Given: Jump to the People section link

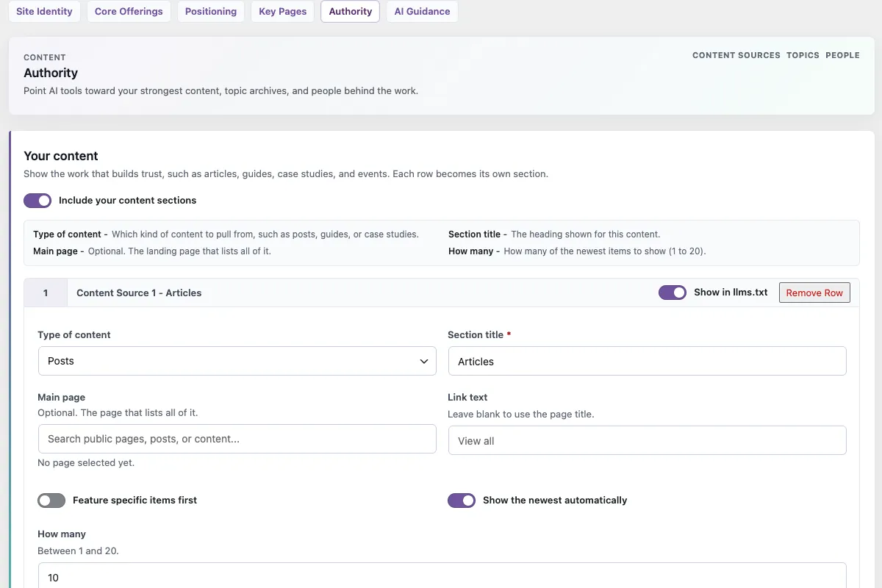Looking at the screenshot, I should click(x=842, y=55).
